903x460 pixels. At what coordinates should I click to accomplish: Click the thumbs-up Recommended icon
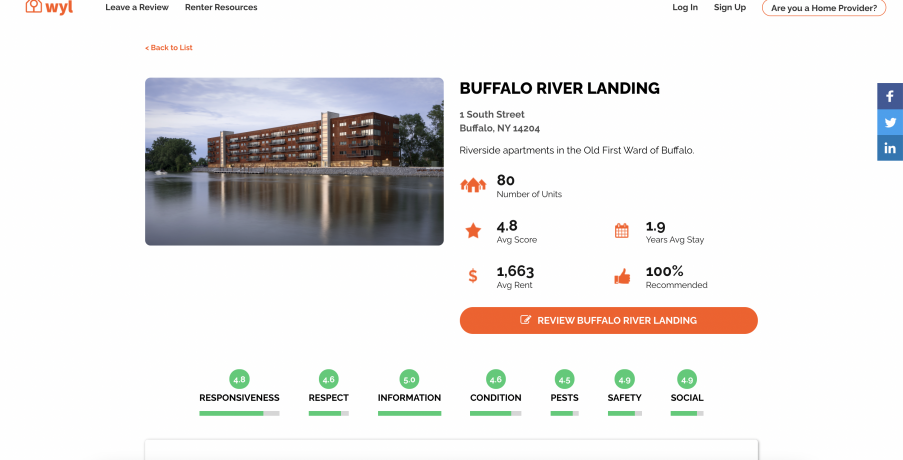point(622,276)
